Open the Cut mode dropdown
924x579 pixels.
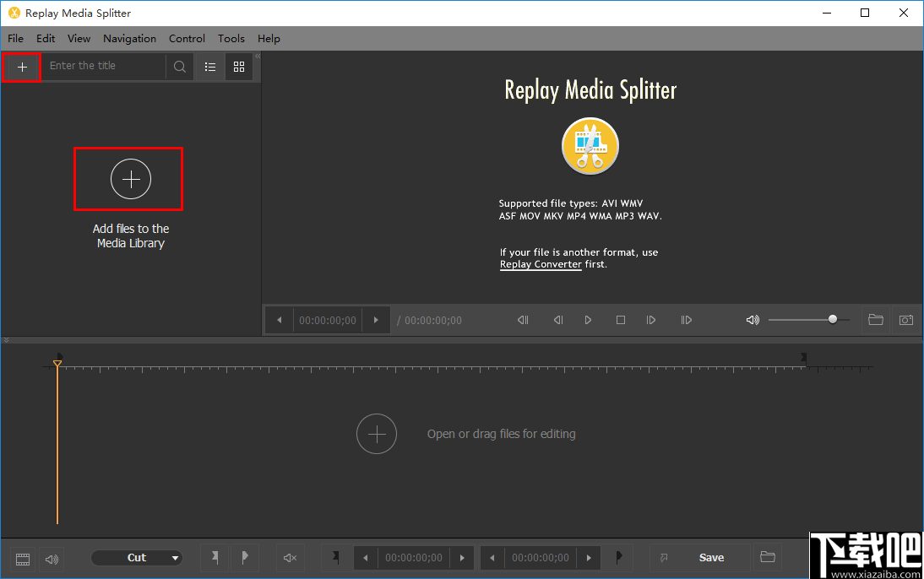point(137,557)
